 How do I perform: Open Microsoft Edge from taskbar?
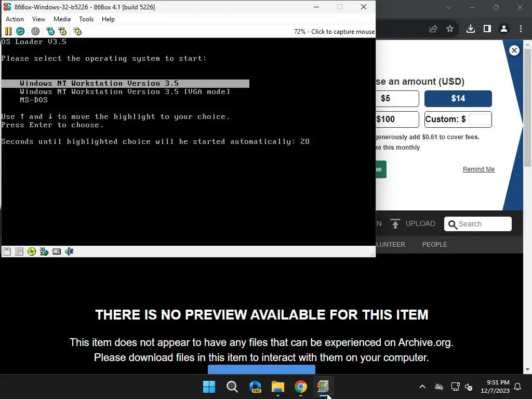pyautogui.click(x=255, y=387)
